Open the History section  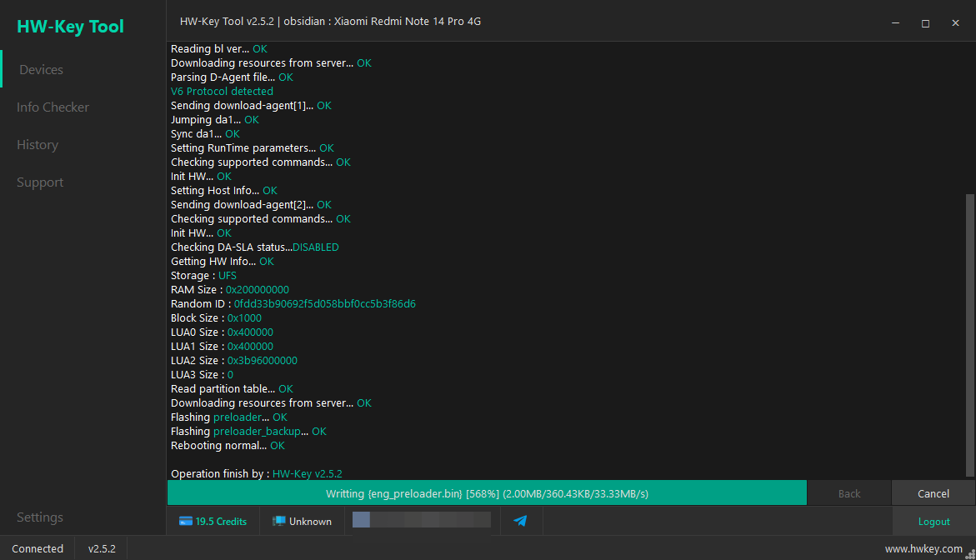pyautogui.click(x=38, y=145)
